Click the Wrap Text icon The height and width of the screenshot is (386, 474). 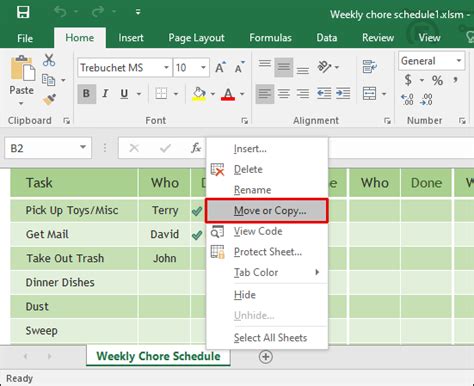pos(370,67)
